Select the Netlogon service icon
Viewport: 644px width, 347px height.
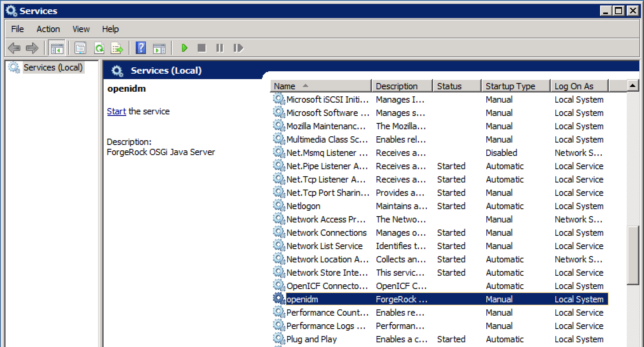tap(279, 206)
